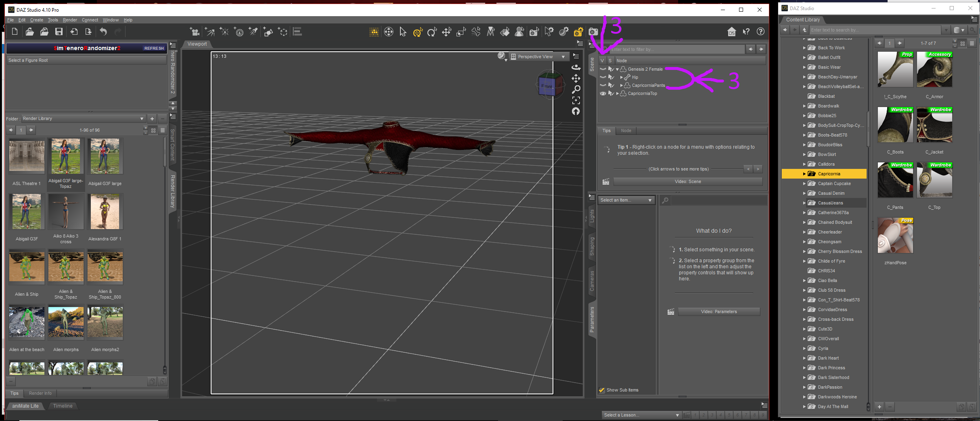Toggle selectability for CapricorniaTop node

tap(611, 93)
